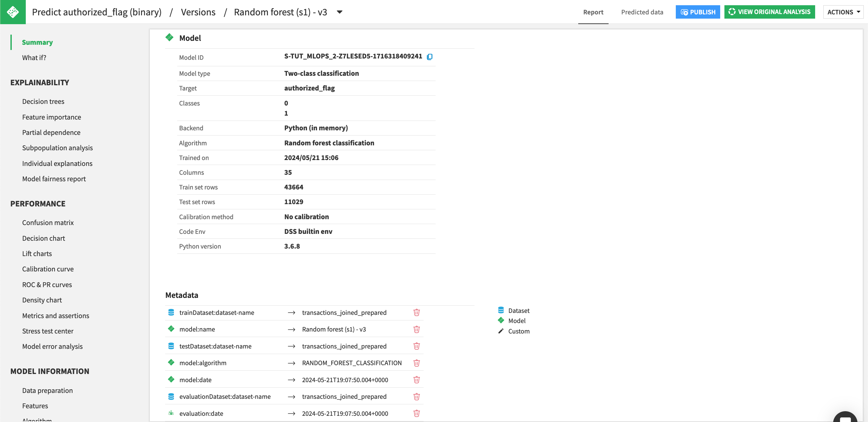Click the model diamond icon beside model:name
Screen dimensions: 868x422
[171, 329]
